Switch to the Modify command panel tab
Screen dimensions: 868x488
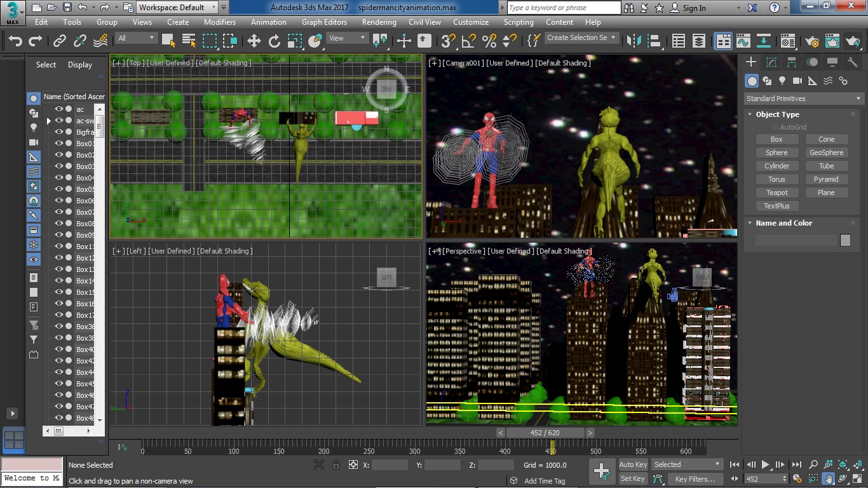click(771, 62)
